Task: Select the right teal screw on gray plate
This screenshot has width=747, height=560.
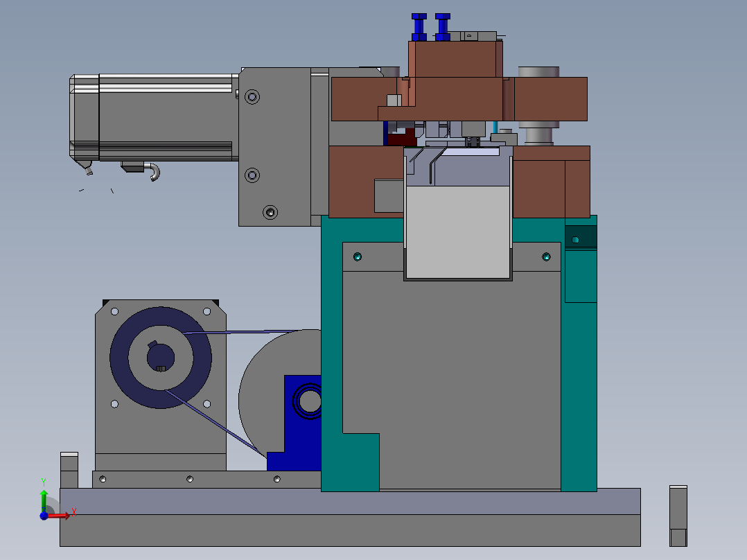Action: tap(547, 257)
